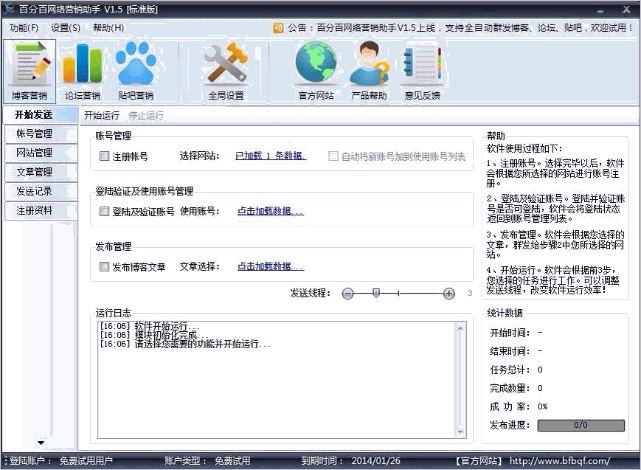Click the 到期时间 2014/01/26 status text
The width and height of the screenshot is (641, 470).
tap(351, 461)
